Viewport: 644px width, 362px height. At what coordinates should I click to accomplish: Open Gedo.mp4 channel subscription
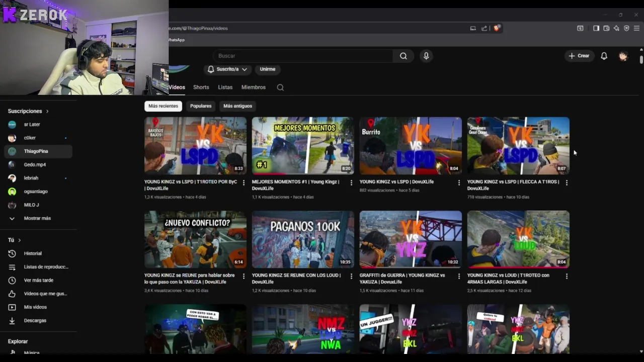(38, 164)
